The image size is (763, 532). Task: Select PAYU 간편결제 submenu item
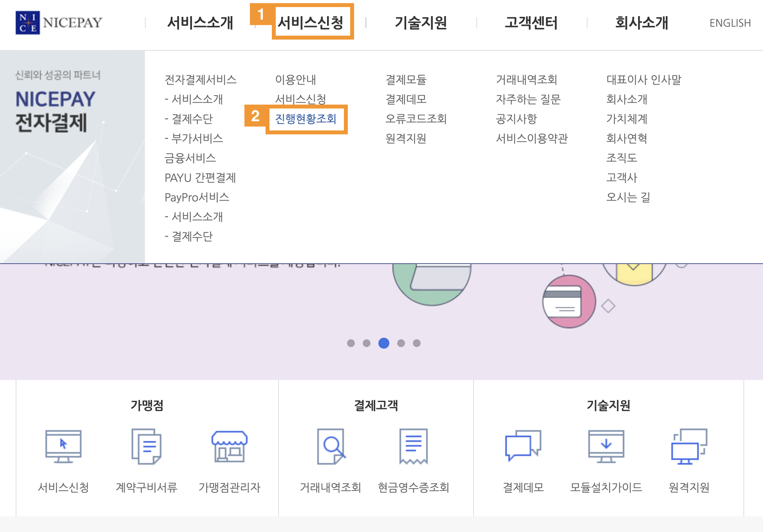tap(200, 177)
